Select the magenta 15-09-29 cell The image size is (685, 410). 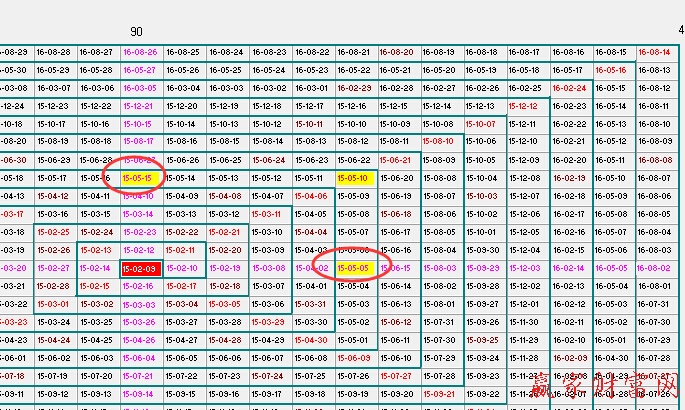coord(482,268)
